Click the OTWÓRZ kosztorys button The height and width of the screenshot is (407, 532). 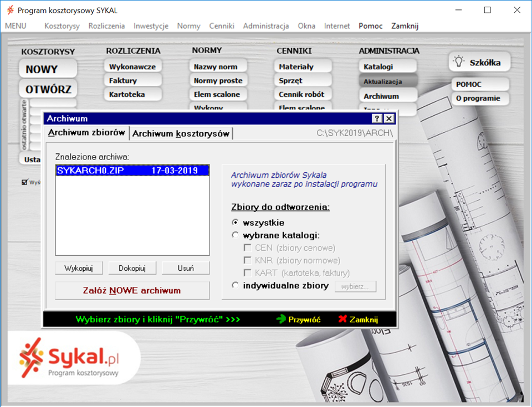click(48, 89)
